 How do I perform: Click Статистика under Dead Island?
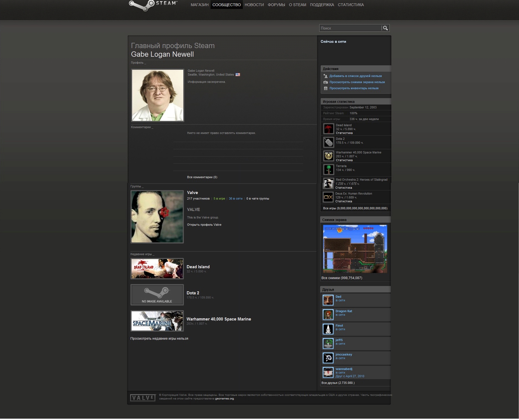click(x=344, y=133)
